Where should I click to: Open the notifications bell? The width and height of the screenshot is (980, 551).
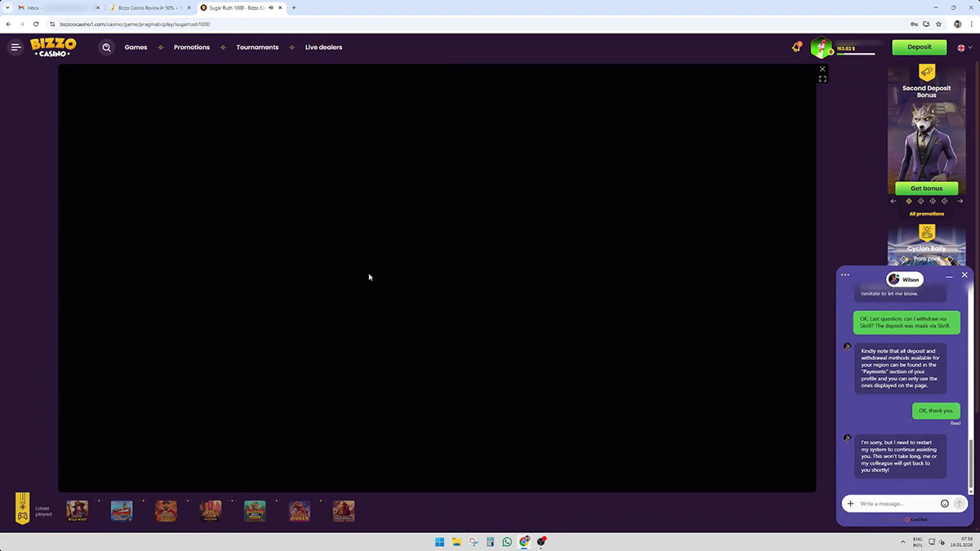pos(796,47)
